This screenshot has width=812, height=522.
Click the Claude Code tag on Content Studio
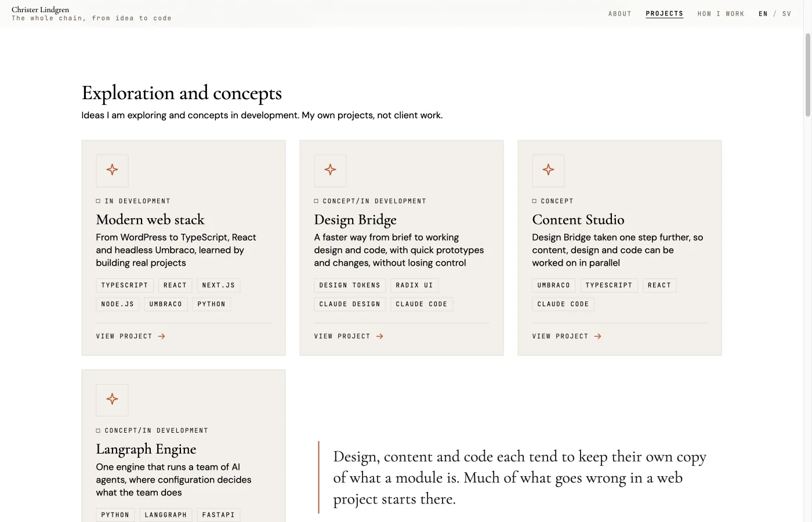(x=563, y=304)
